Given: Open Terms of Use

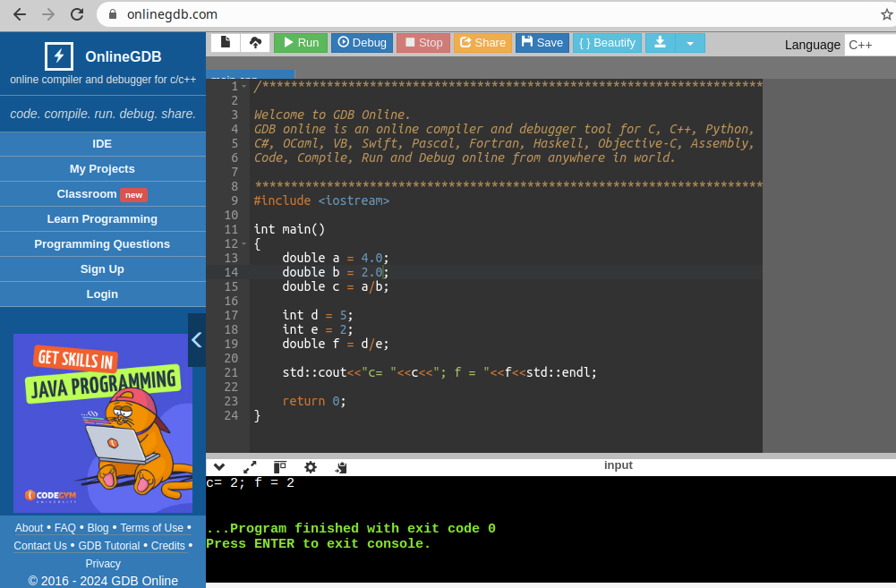Looking at the screenshot, I should [152, 528].
